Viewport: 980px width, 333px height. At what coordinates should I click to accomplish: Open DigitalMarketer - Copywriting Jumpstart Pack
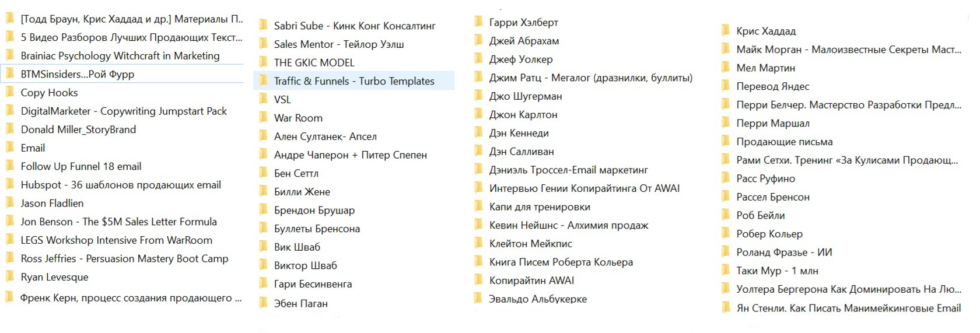124,111
